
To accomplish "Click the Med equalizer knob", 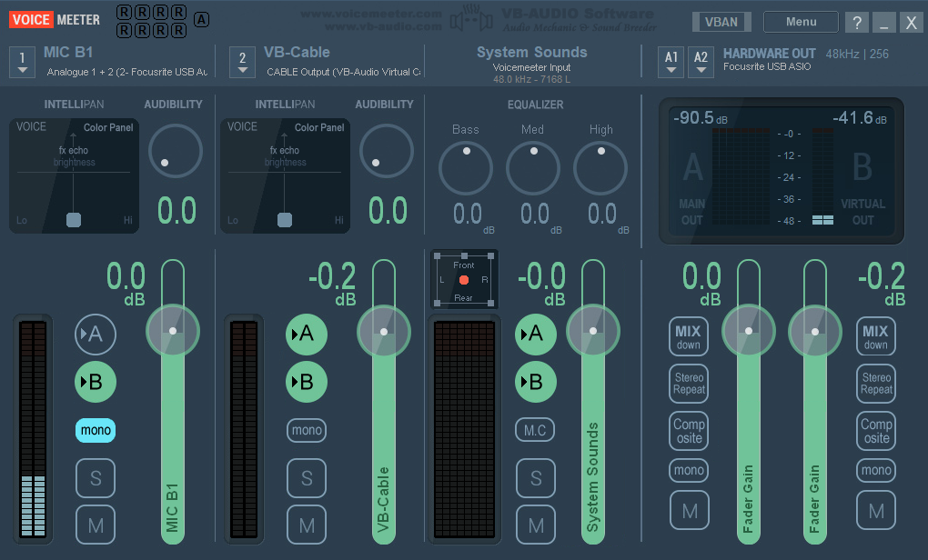I will (533, 168).
